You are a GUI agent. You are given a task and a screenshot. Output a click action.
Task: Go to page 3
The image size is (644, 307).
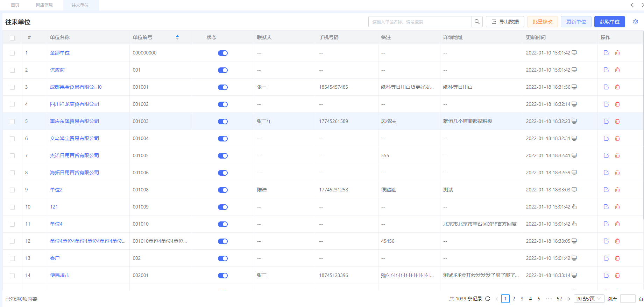point(522,299)
